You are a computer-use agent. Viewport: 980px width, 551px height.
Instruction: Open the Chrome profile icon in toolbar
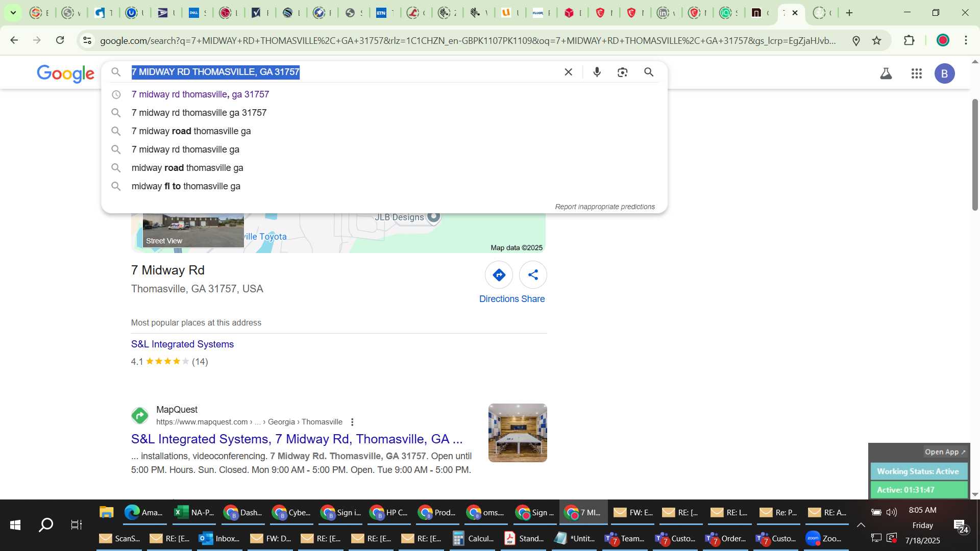pos(943,40)
